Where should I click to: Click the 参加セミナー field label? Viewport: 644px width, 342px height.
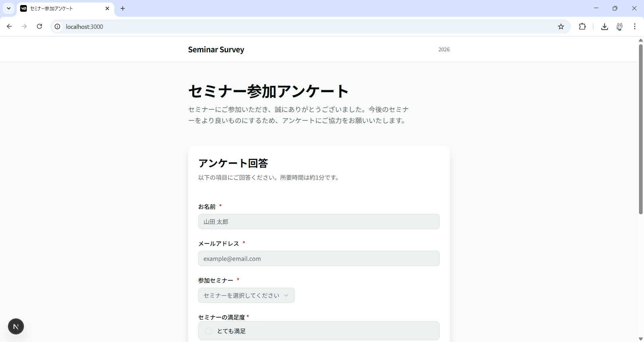(x=216, y=280)
